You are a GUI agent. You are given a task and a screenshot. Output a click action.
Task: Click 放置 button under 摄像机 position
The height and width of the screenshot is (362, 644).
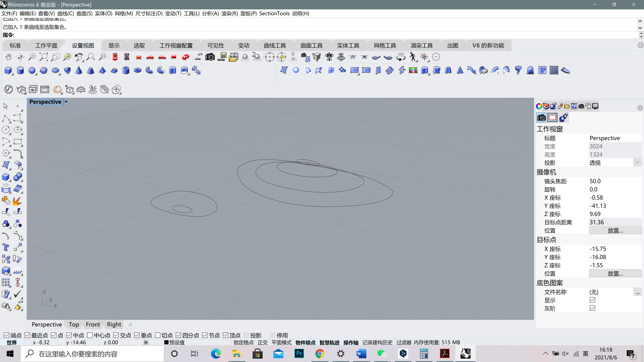click(x=615, y=230)
